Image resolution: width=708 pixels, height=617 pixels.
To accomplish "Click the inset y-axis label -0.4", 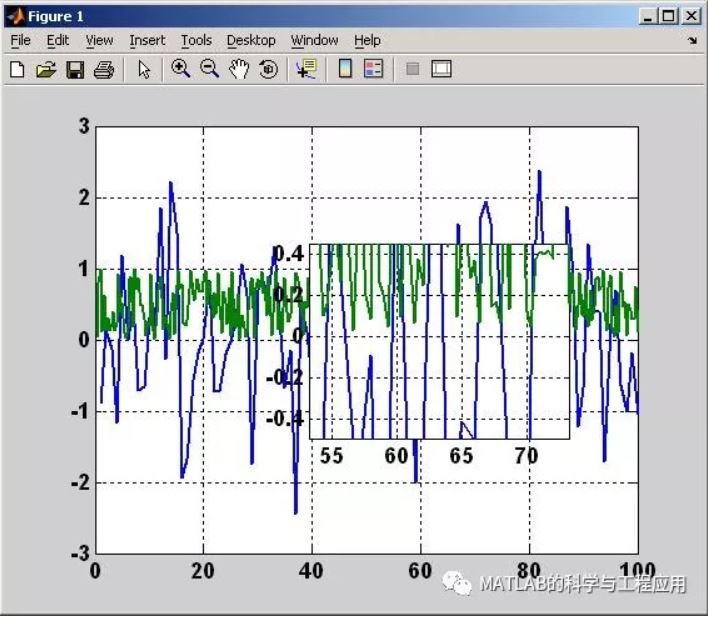I will point(285,419).
